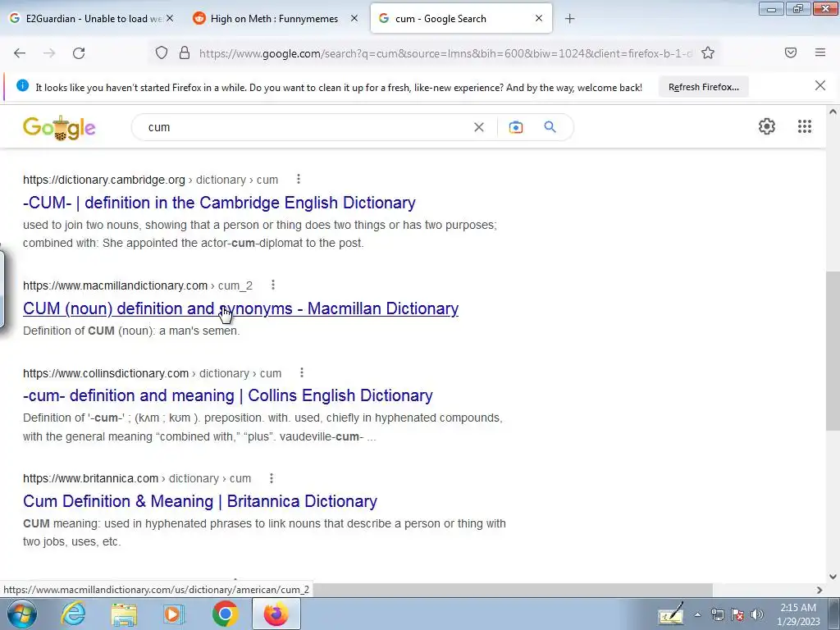Click the horizontal scrollbar thumb
Screen dimensions: 840x630
pos(512,590)
